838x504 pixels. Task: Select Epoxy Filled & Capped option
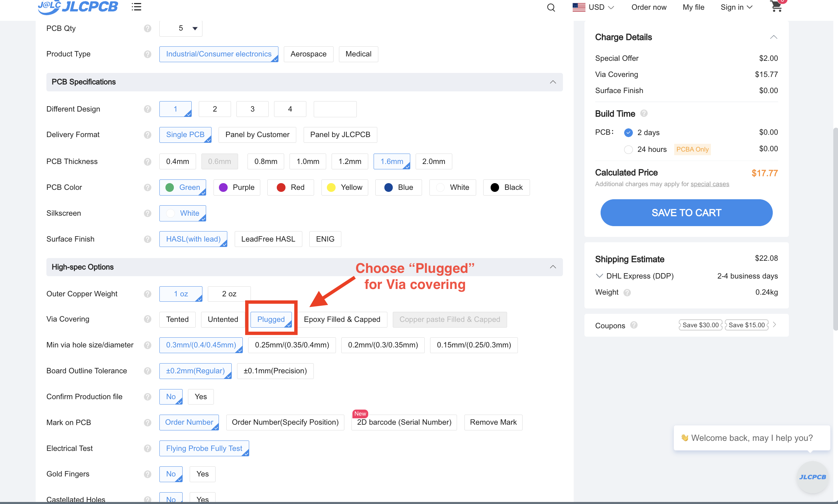[342, 320]
